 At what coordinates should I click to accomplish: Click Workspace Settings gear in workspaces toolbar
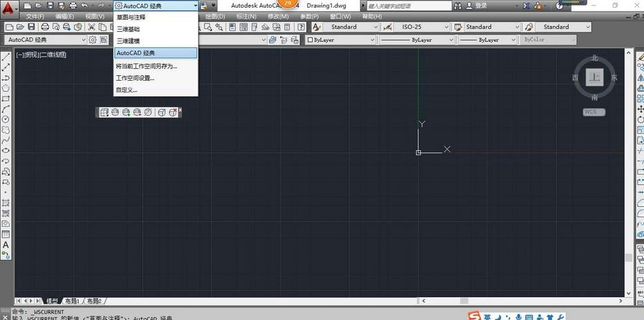pyautogui.click(x=92, y=40)
